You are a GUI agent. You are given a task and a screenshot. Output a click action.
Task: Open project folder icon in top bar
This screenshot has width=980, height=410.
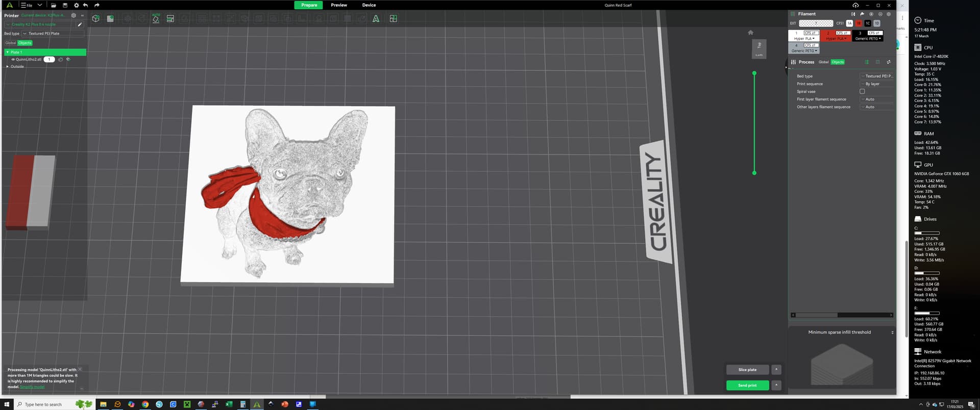pos(53,5)
